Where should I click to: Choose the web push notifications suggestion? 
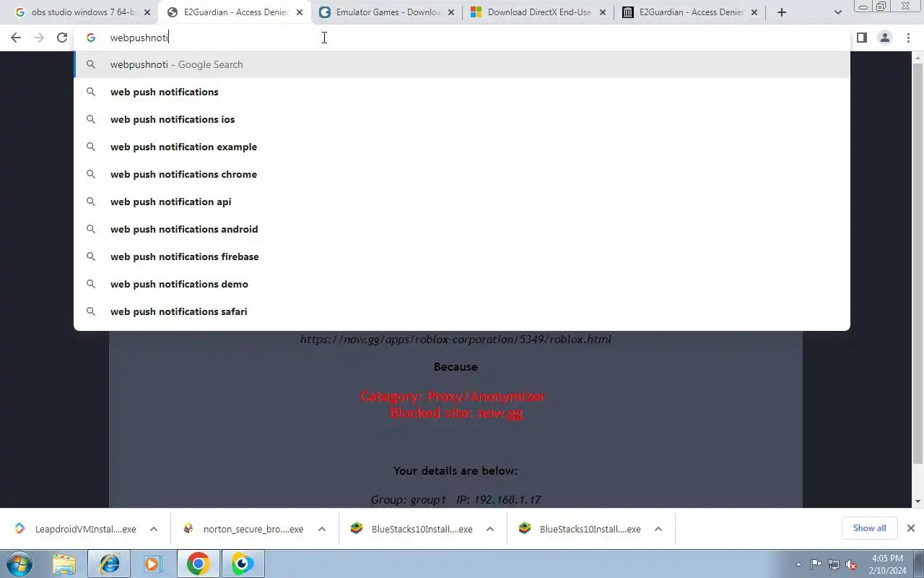pyautogui.click(x=462, y=92)
